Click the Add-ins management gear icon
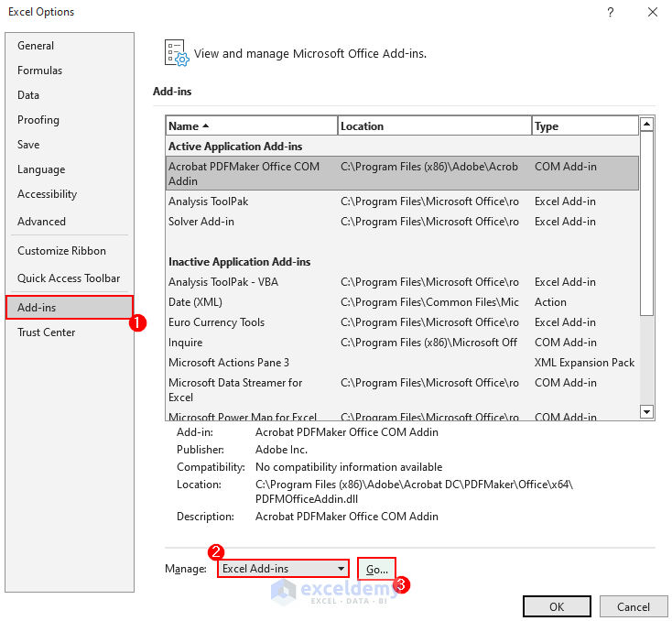The width and height of the screenshot is (672, 621). coord(177,53)
